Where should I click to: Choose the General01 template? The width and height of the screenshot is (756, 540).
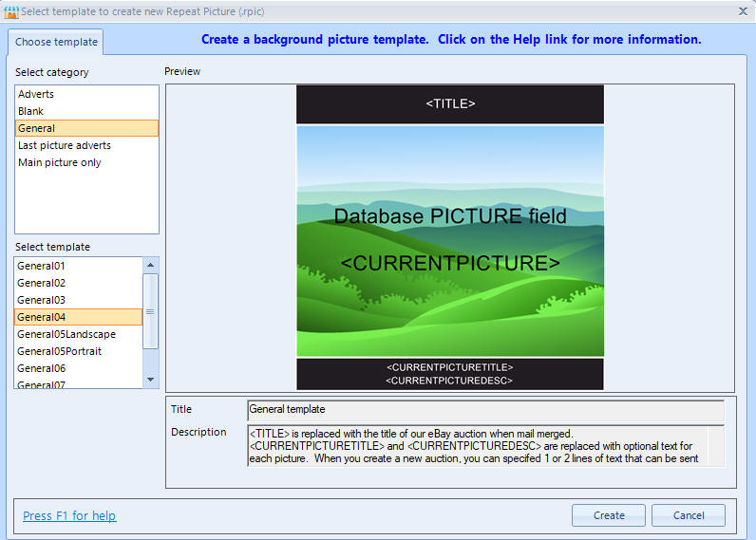click(79, 266)
